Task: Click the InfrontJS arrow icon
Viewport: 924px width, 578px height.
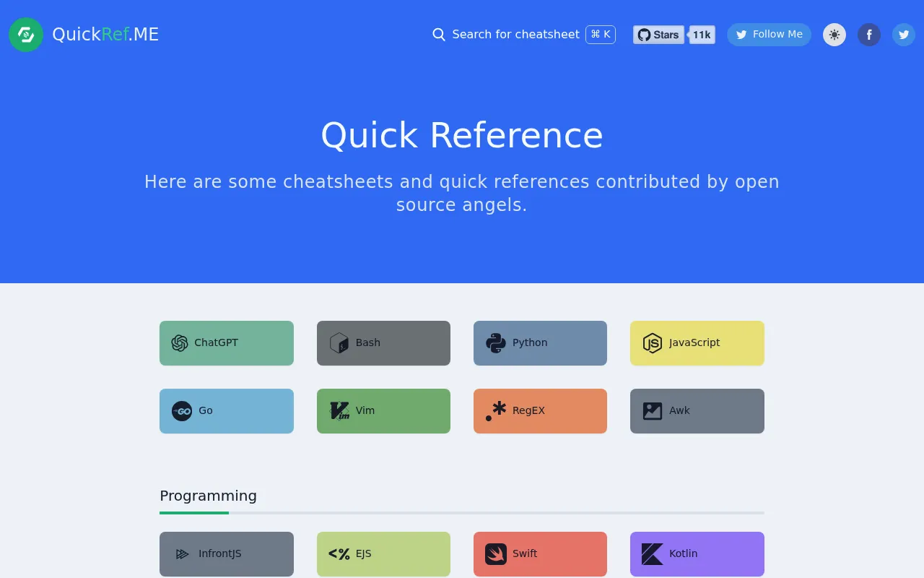Action: 182,554
